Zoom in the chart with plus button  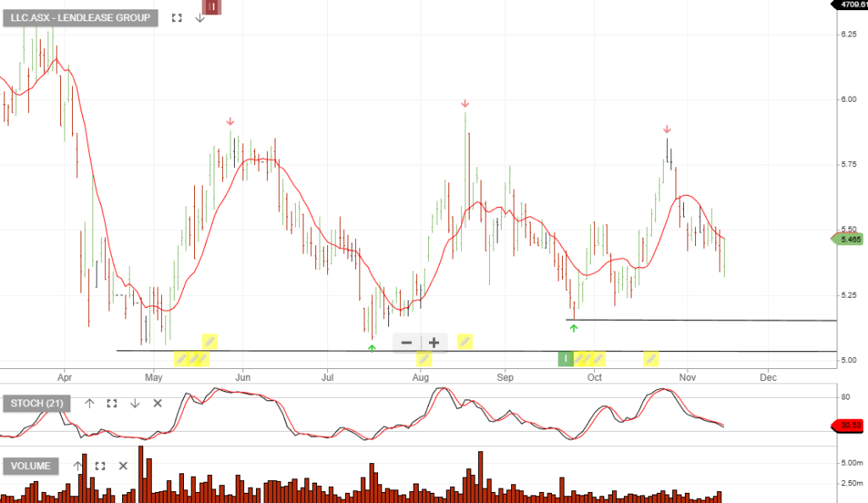434,343
